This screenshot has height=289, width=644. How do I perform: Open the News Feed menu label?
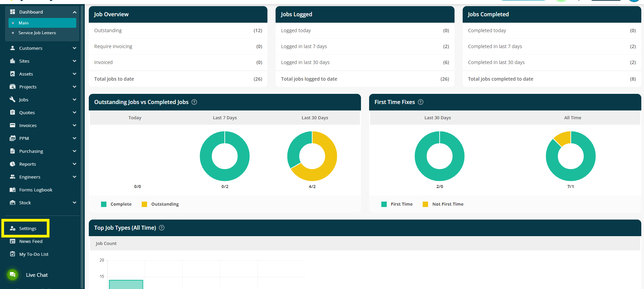point(31,242)
